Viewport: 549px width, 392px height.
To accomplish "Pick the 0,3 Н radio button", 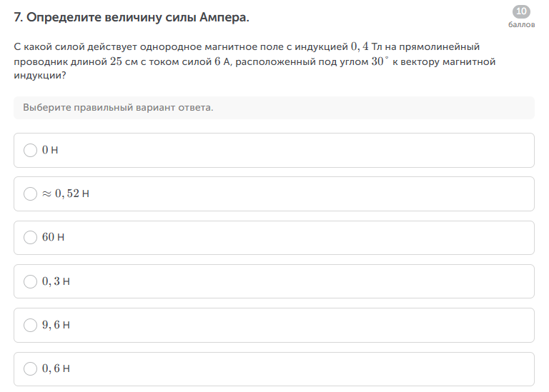I will point(30,281).
